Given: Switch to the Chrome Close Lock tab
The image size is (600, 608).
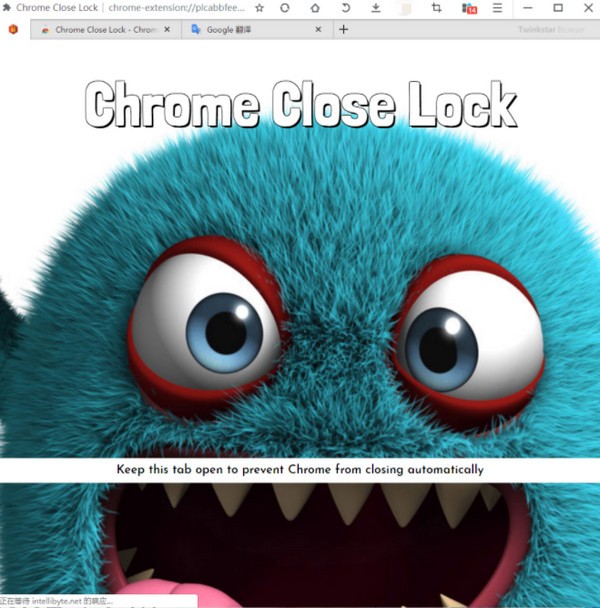Looking at the screenshot, I should click(105, 29).
